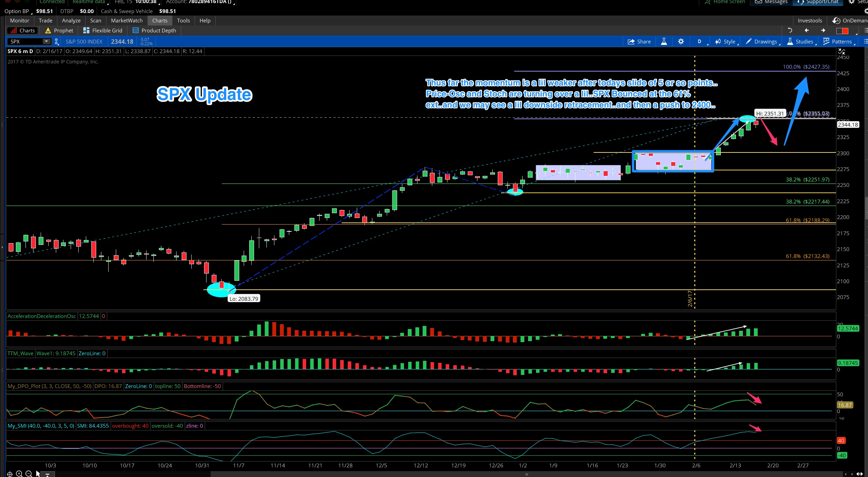Switch to the MarketWatch tab
The image size is (868, 477).
coord(127,20)
